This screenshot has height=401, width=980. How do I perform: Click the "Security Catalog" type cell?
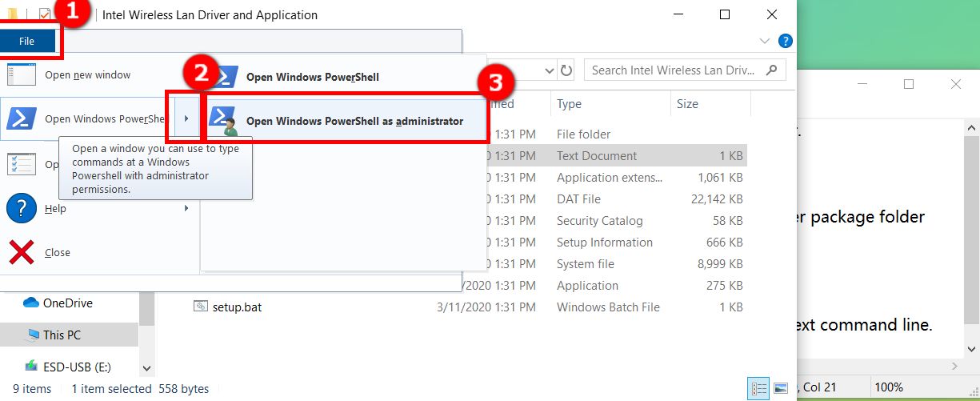click(599, 221)
